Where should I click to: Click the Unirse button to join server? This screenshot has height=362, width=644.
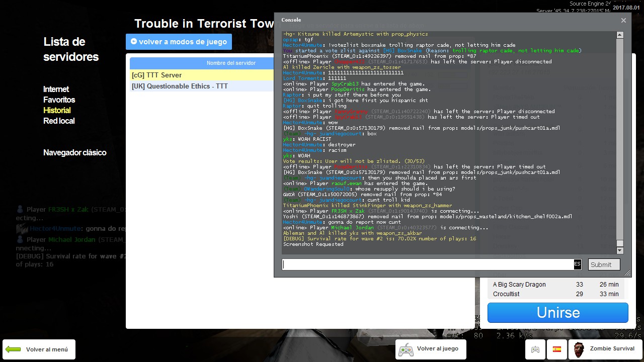[558, 312]
